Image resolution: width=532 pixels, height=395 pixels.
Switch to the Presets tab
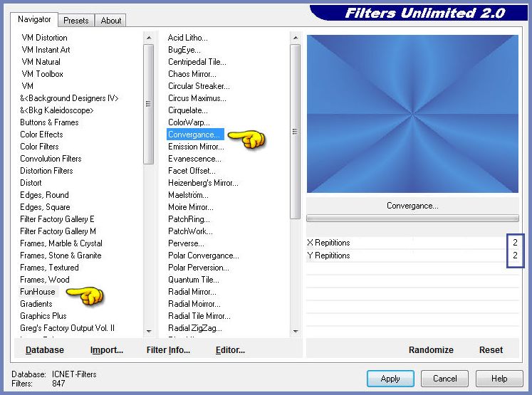coord(76,21)
